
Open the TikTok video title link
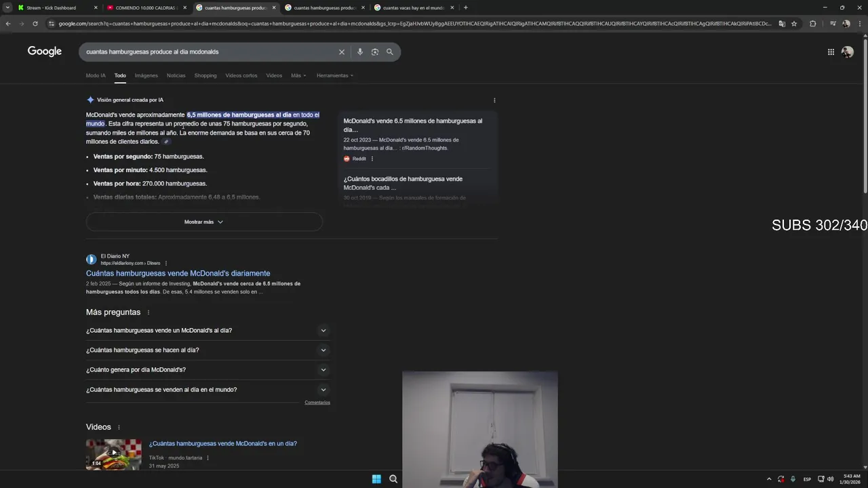pyautogui.click(x=223, y=443)
